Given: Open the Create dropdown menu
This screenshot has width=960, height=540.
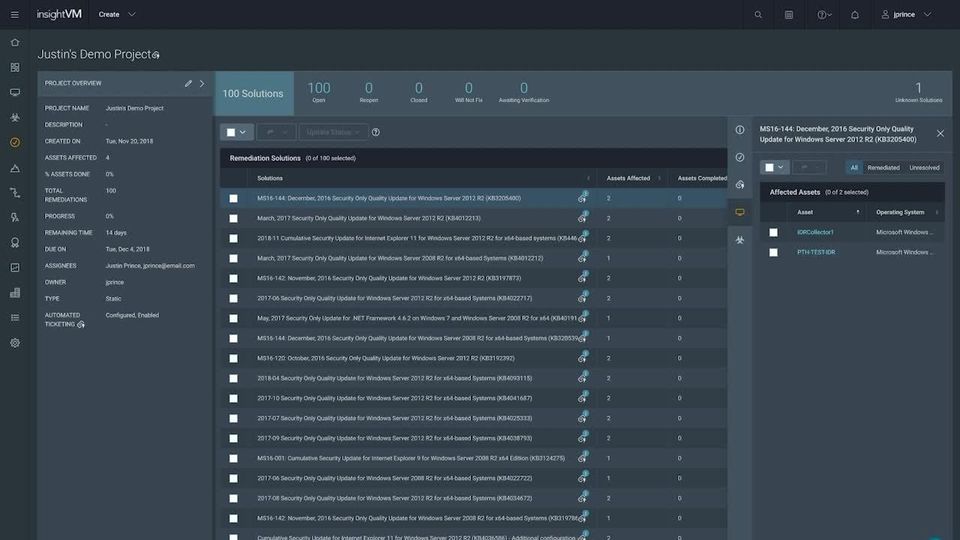Looking at the screenshot, I should click(117, 15).
